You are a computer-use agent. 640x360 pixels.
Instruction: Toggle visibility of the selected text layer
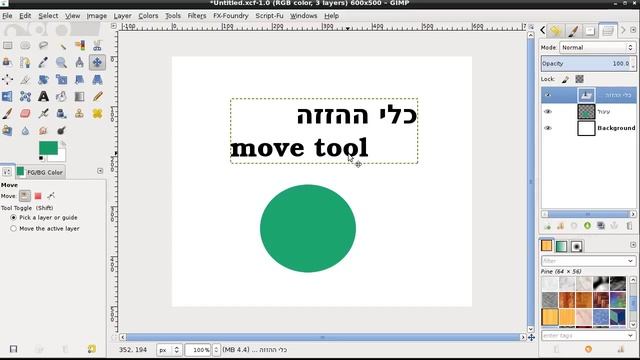[x=548, y=95]
